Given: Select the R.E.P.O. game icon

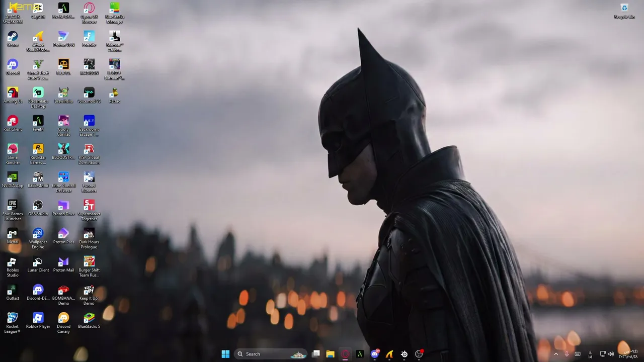Looking at the screenshot, I should point(63,67).
